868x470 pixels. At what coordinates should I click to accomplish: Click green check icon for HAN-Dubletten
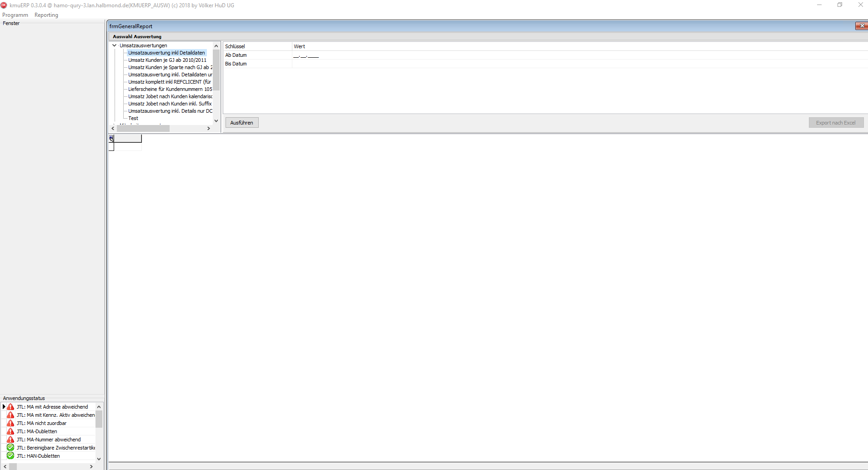(10, 456)
